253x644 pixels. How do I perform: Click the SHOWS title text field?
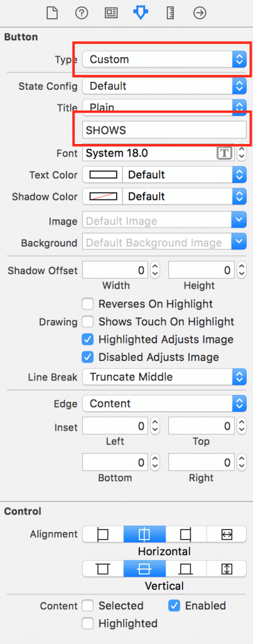coord(164,130)
